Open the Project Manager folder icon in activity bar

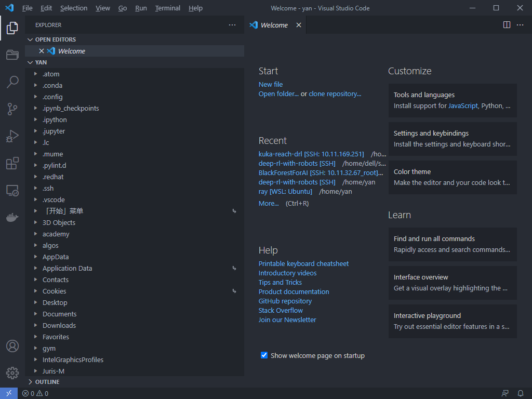12,55
